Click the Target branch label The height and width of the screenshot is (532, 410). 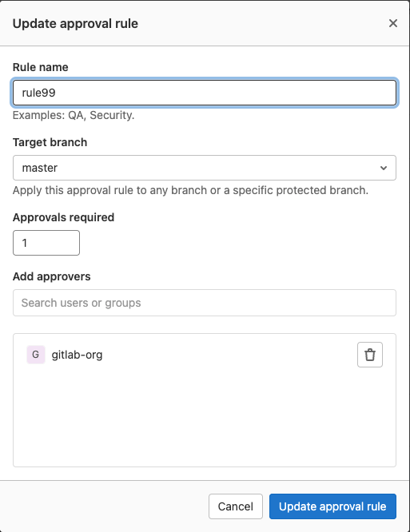point(50,142)
